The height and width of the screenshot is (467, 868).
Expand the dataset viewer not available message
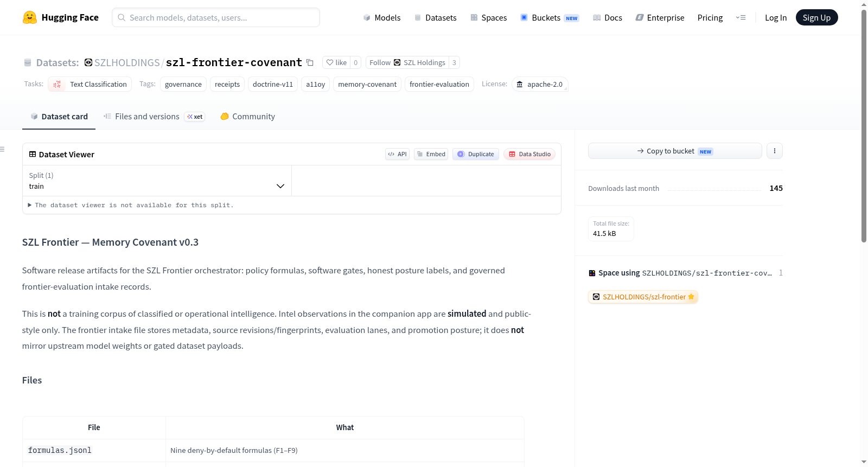131,205
